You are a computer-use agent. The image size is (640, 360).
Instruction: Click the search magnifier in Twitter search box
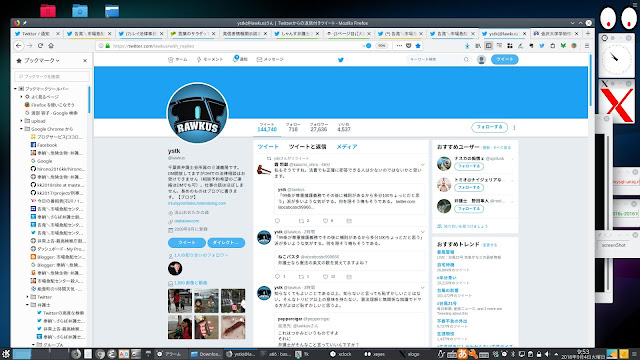point(466,60)
